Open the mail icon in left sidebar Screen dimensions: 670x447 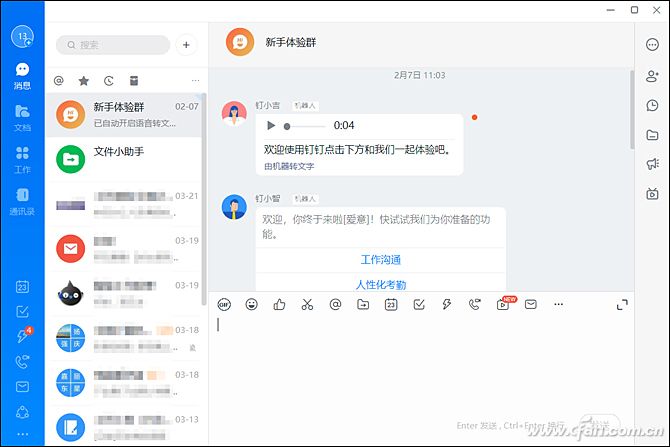click(22, 387)
